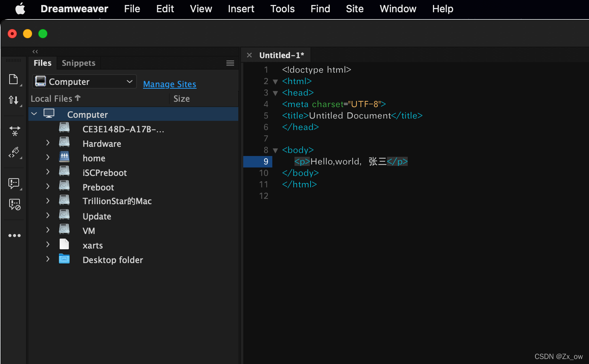The height and width of the screenshot is (364, 589).
Task: Open the Window menu
Action: pos(398,8)
